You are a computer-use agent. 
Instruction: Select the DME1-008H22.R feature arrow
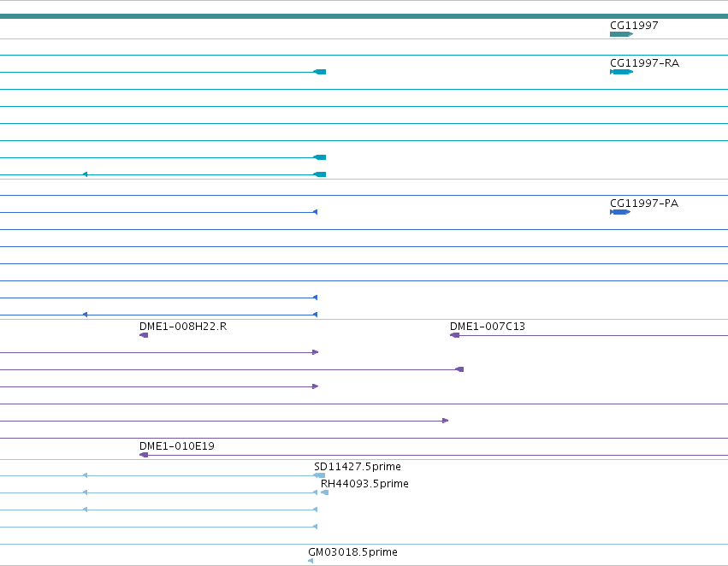tap(144, 335)
